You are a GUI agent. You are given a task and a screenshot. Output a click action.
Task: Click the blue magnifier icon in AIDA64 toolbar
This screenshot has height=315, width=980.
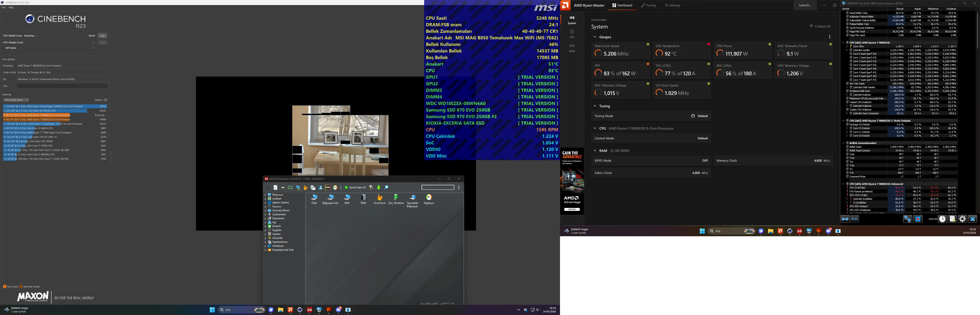click(x=386, y=187)
